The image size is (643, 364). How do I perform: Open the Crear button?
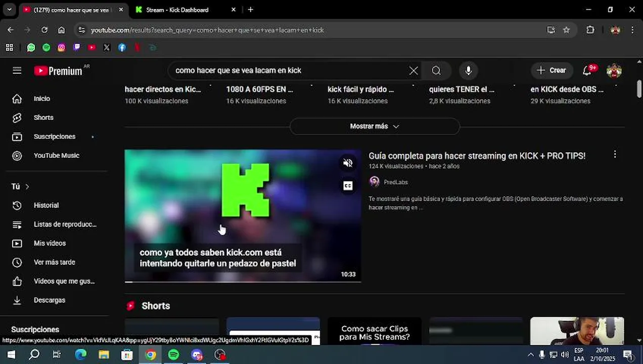[552, 70]
